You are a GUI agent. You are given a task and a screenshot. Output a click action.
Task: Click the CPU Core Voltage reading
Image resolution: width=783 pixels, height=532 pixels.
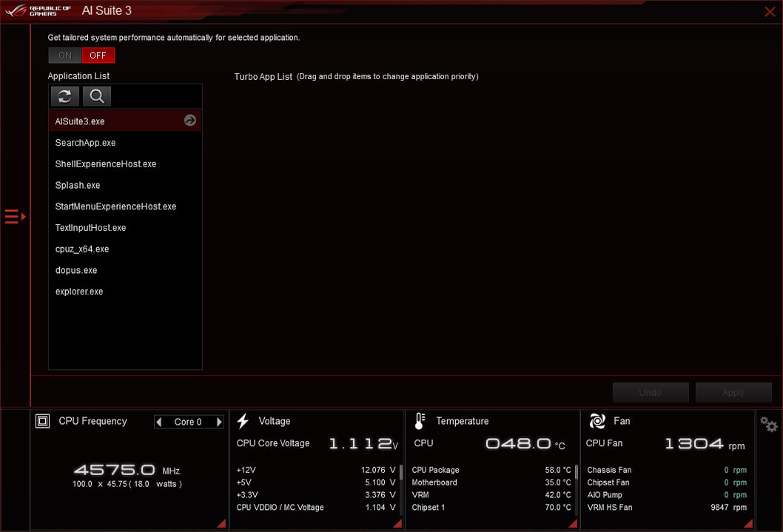317,443
